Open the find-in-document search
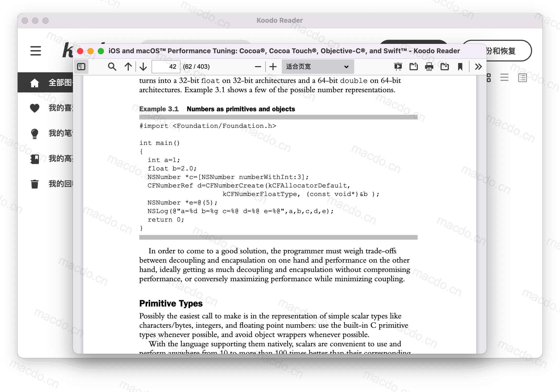This screenshot has width=560, height=392. tap(112, 67)
